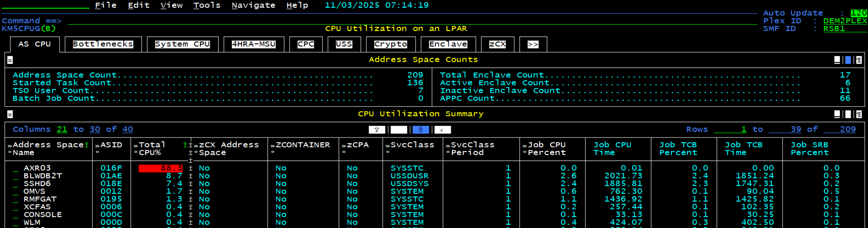The image size is (868, 228).
Task: Show more tabs with >> button
Action: tap(533, 44)
